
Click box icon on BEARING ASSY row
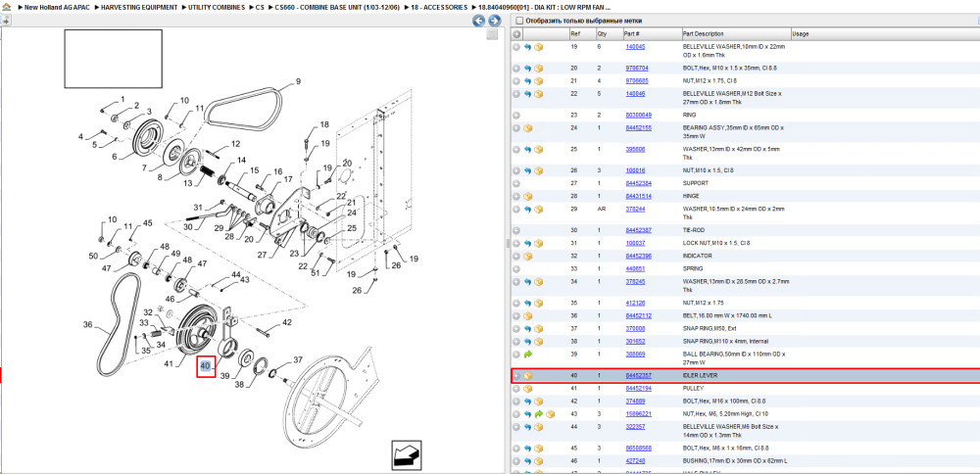[528, 128]
